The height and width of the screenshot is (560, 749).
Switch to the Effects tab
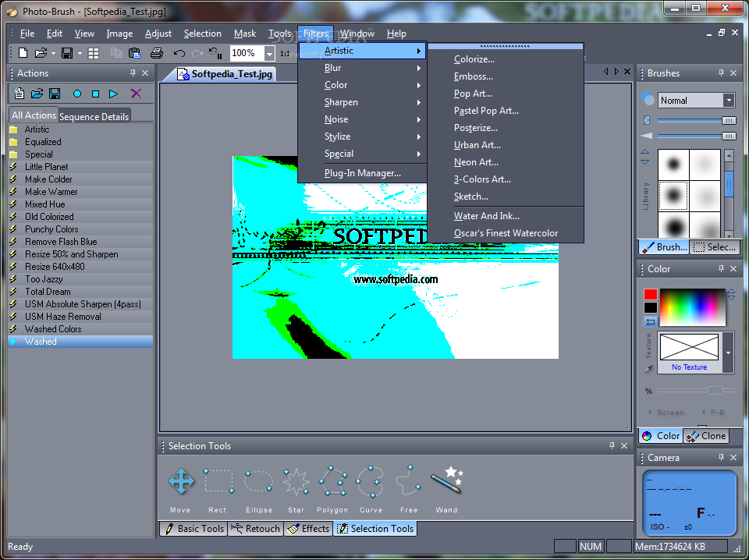click(x=309, y=529)
